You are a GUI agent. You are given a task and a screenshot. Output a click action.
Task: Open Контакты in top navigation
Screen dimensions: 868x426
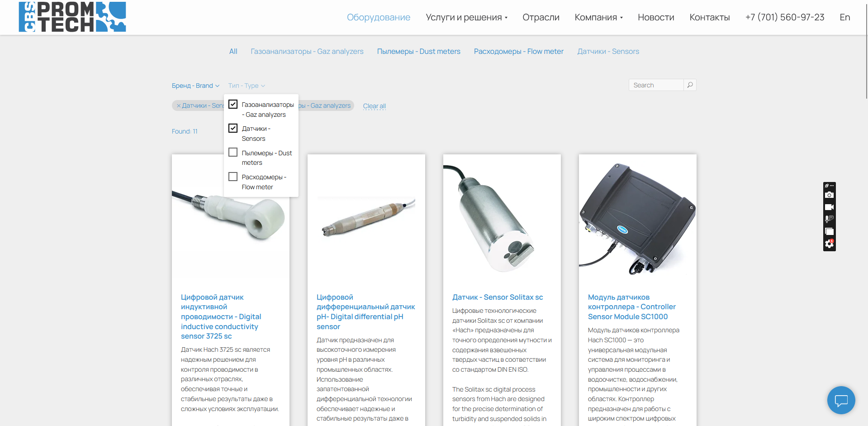pyautogui.click(x=710, y=17)
